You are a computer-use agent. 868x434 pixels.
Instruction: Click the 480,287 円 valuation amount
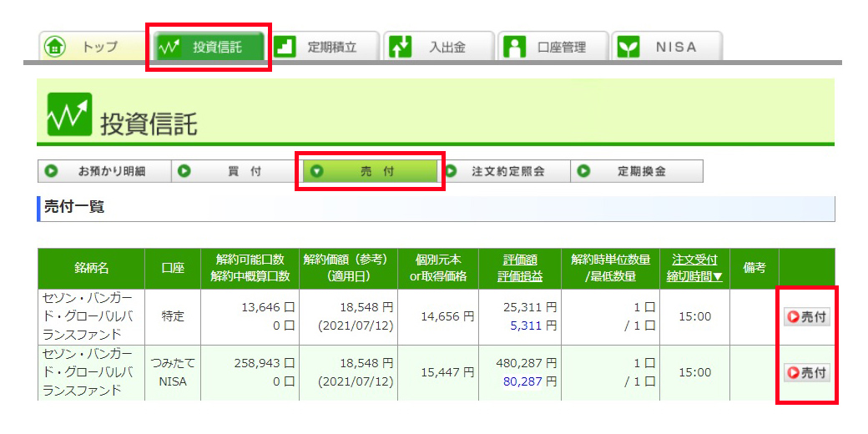click(x=527, y=364)
